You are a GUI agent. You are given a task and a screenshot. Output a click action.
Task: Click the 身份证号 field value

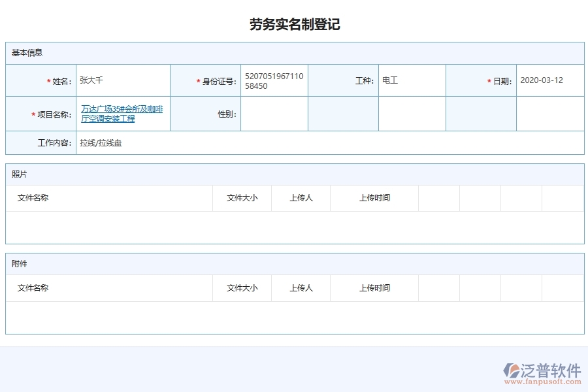(273, 80)
